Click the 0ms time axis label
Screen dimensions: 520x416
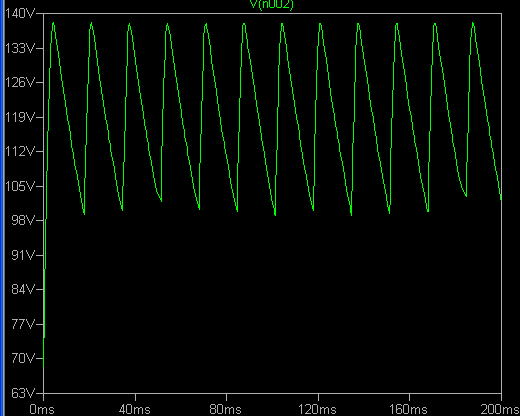[x=42, y=409]
